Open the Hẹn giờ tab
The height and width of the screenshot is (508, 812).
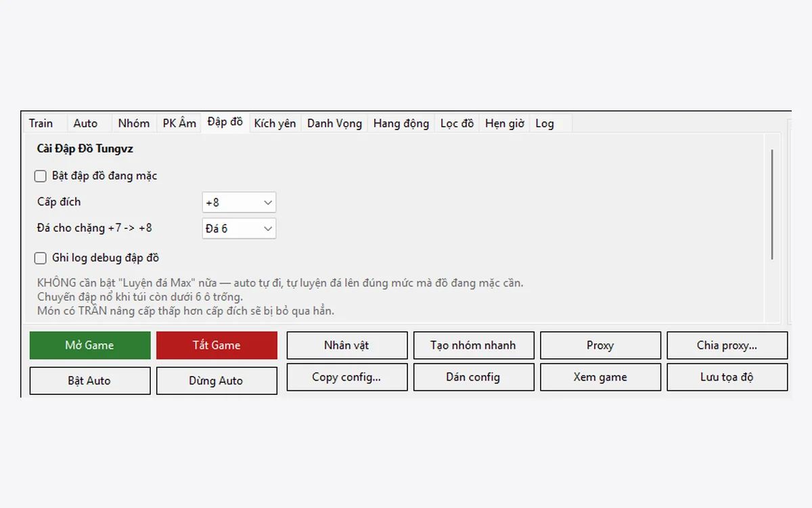[x=505, y=123]
